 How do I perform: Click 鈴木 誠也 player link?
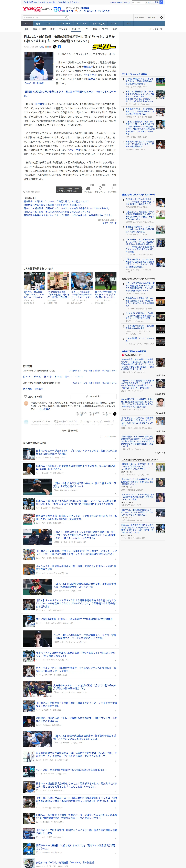point(39,389)
